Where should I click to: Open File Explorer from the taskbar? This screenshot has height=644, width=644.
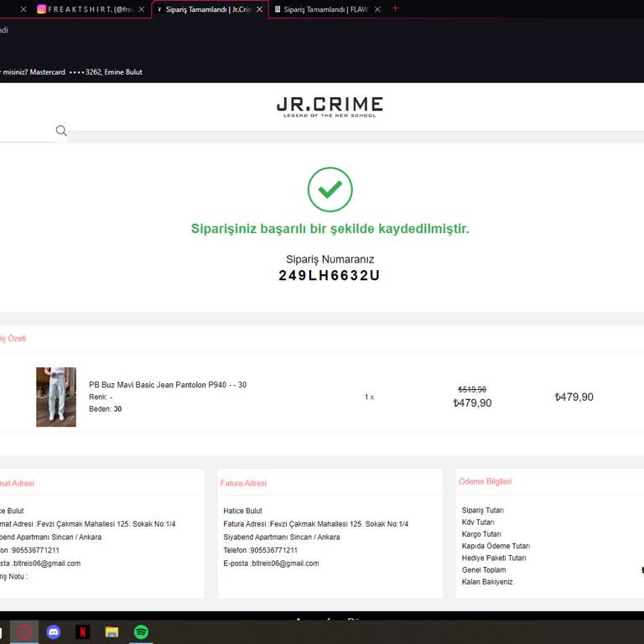pos(112,631)
